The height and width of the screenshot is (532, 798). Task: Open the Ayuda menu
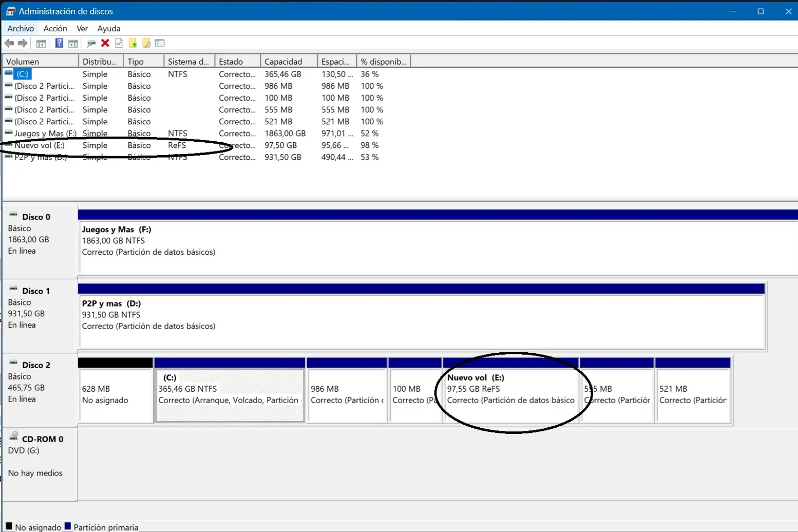(x=109, y=29)
